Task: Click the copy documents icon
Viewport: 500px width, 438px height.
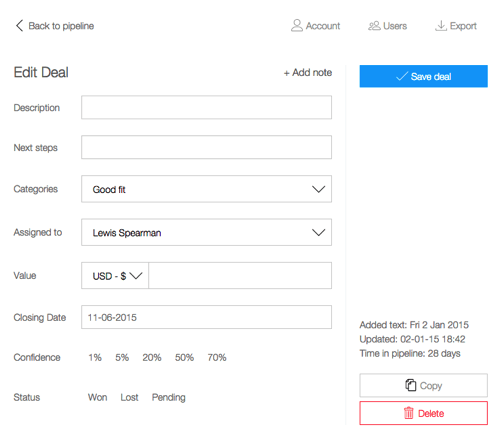Action: pyautogui.click(x=411, y=385)
